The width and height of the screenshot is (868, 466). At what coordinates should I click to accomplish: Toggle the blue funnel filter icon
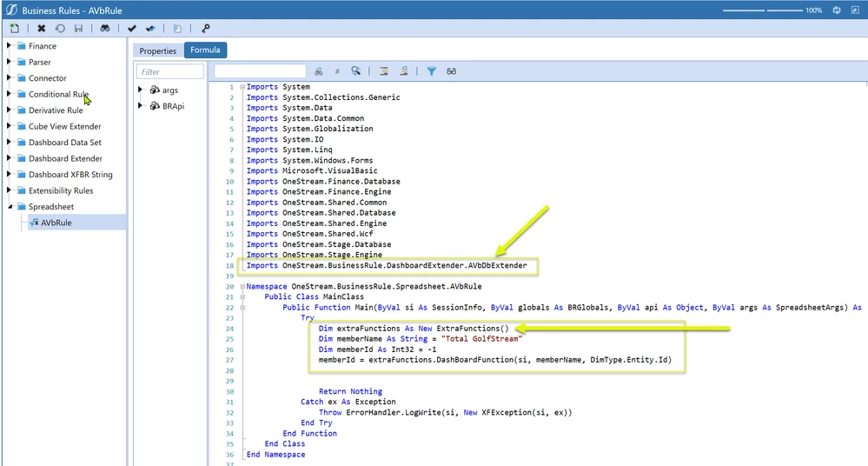click(x=431, y=71)
